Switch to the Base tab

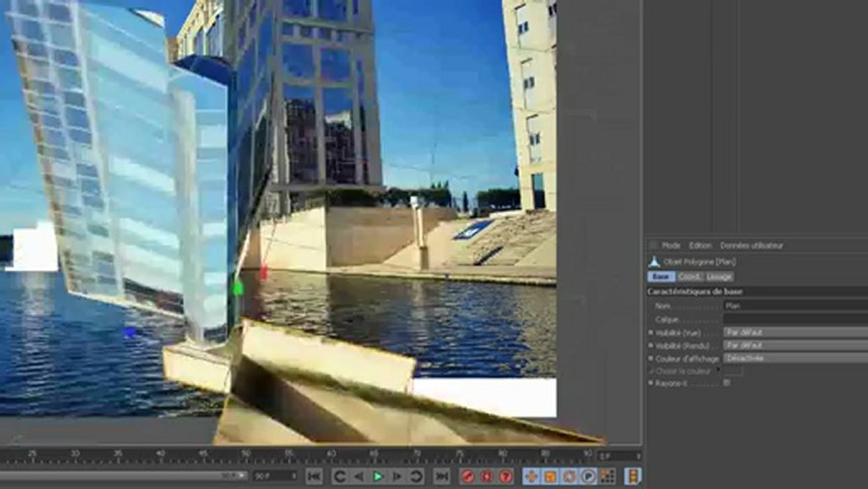[661, 276]
